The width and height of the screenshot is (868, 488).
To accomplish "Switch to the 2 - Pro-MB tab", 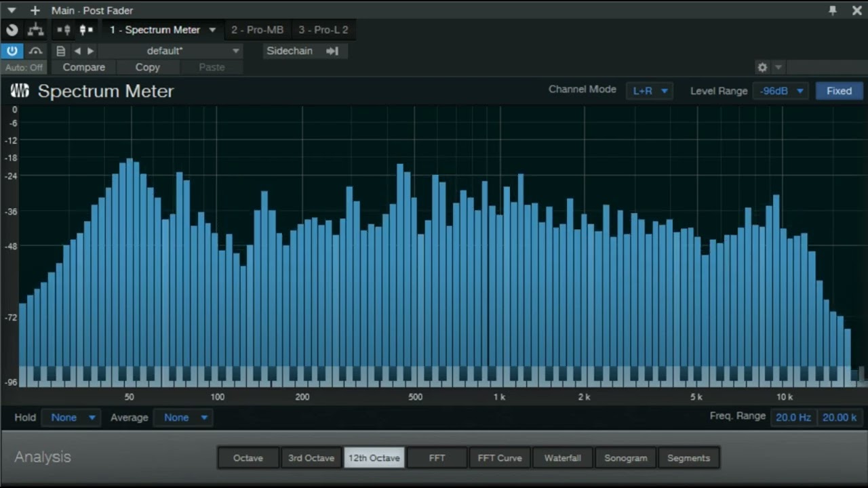I will (257, 30).
